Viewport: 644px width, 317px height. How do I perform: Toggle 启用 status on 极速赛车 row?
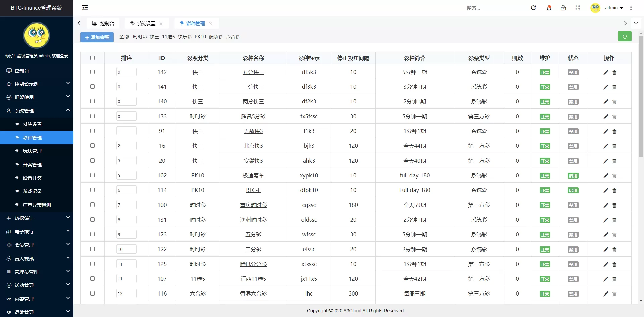[573, 175]
